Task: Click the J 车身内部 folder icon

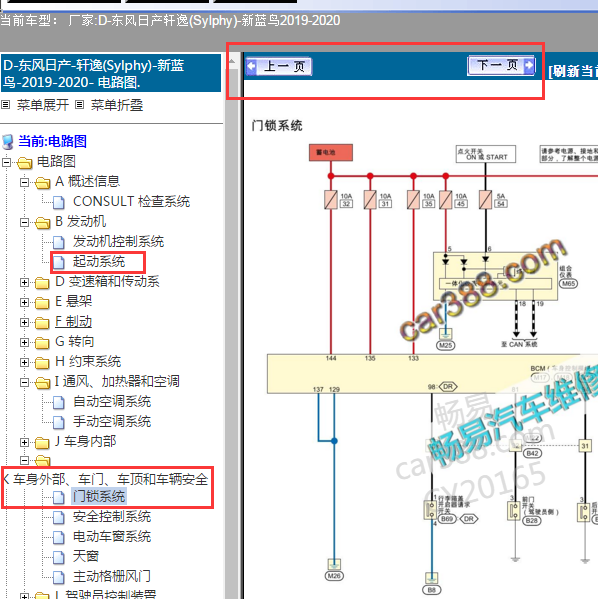Action: click(42, 443)
